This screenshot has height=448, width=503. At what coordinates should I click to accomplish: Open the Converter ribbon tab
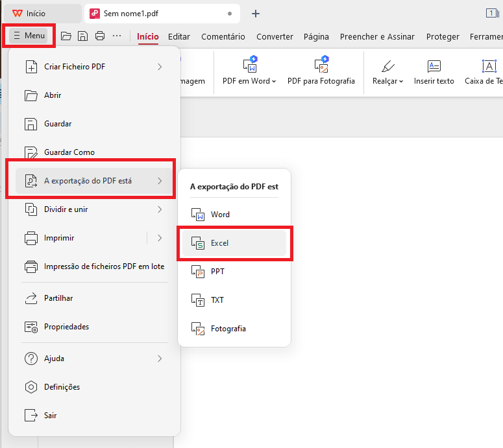click(275, 36)
